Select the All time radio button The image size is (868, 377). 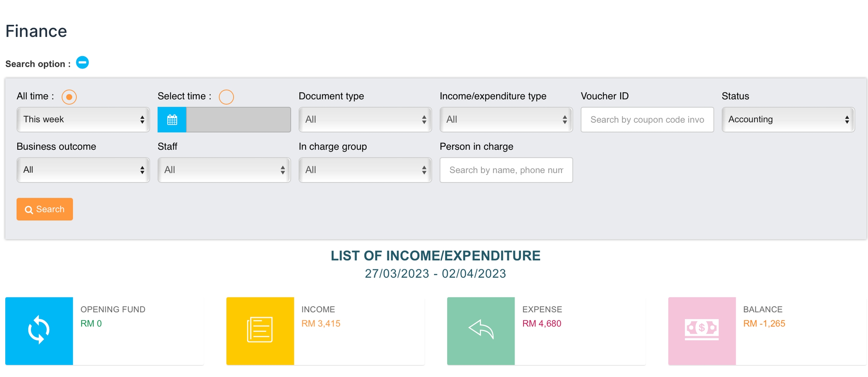pyautogui.click(x=69, y=97)
